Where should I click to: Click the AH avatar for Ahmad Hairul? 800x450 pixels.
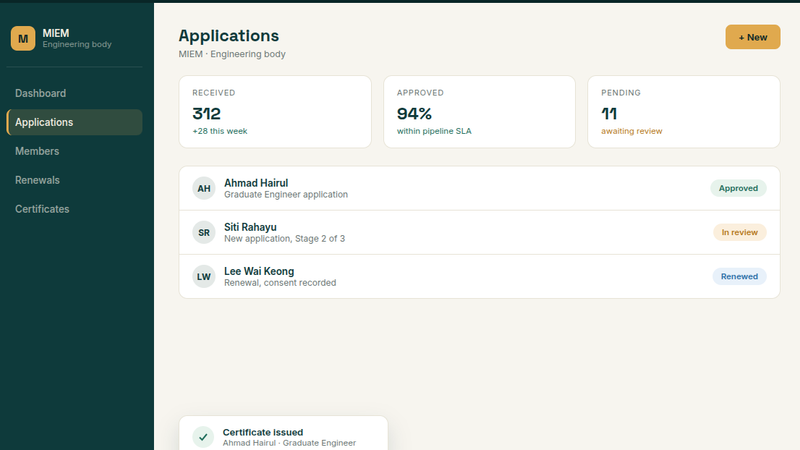(204, 188)
